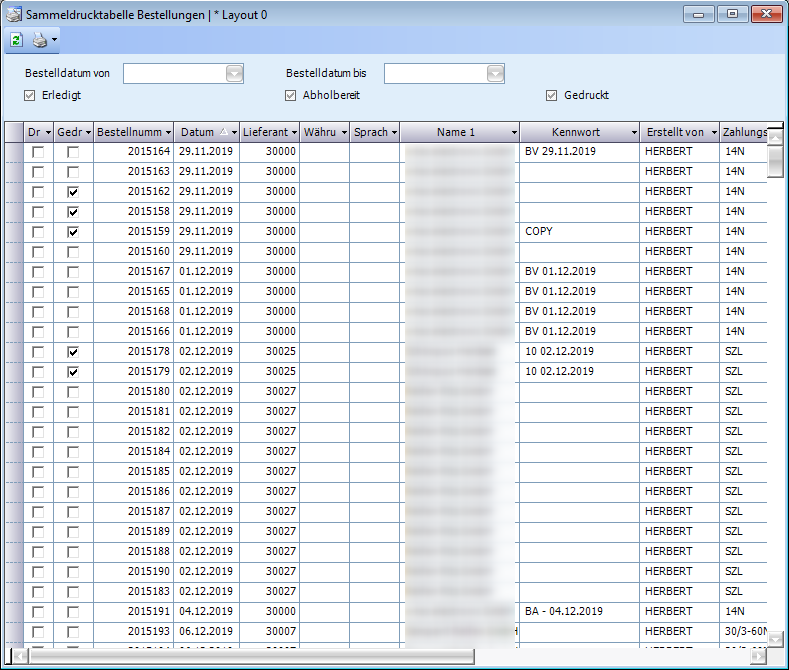Open the Bestelldatum bis date picker

(x=495, y=73)
